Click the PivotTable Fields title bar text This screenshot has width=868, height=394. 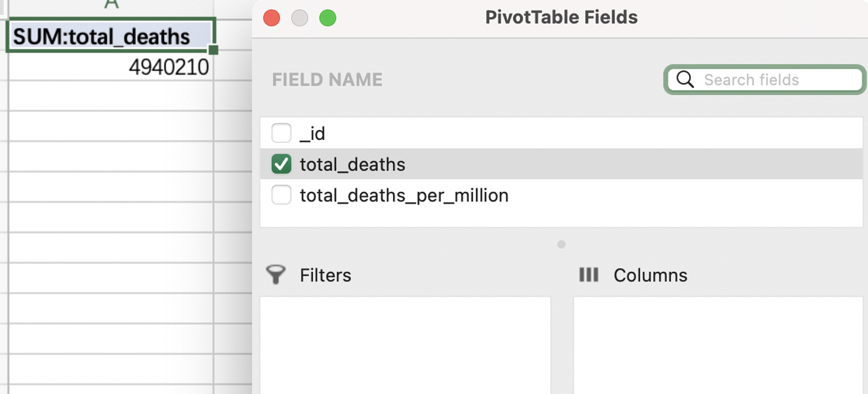coord(561,17)
